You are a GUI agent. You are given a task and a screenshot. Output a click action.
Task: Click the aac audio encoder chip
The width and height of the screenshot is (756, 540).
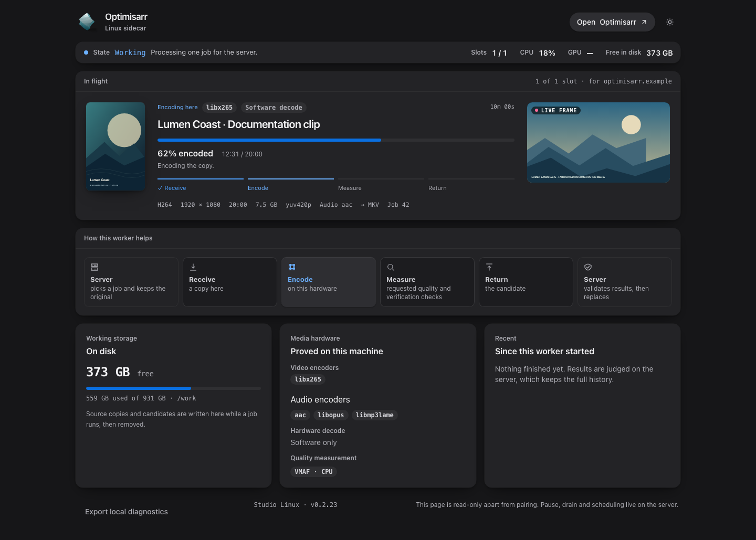300,415
